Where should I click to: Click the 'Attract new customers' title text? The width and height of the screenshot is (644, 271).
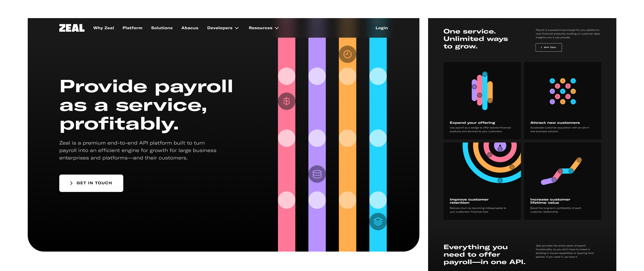pos(555,123)
